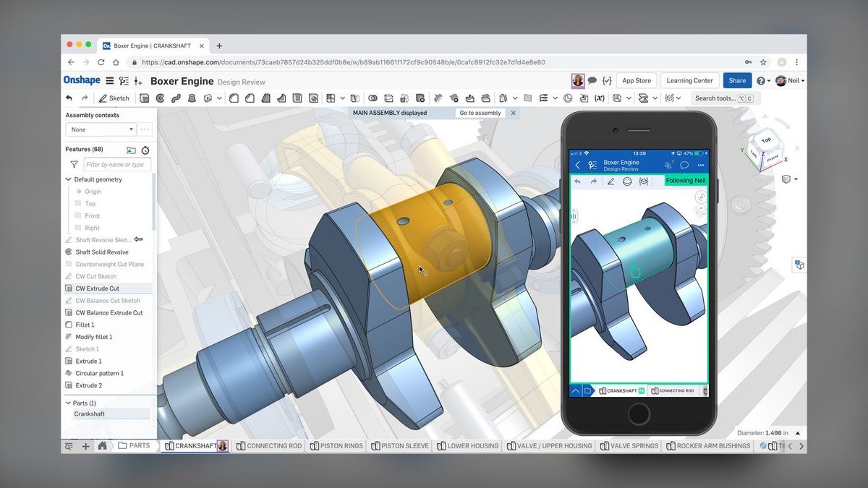Image resolution: width=868 pixels, height=488 pixels.
Task: Expand the curve tools dropdown in toolbar
Action: [556, 98]
